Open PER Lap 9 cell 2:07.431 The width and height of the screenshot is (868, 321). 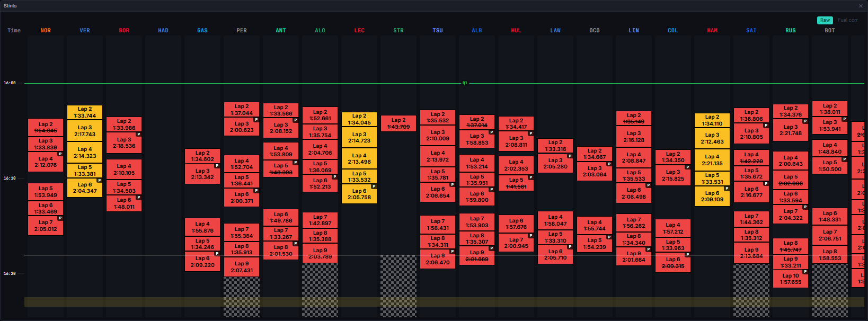pos(242,267)
